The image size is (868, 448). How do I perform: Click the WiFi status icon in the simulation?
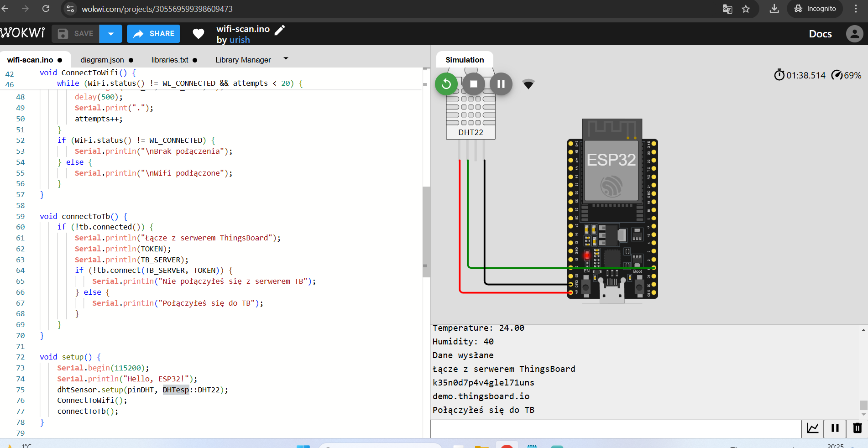coord(528,84)
